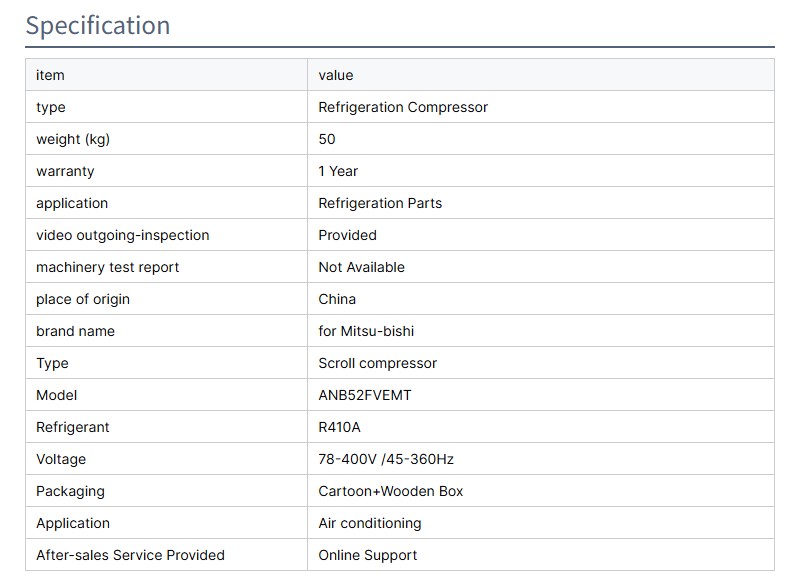Screen dimensions: 797x583
Task: Click the video outgoing-inspection label
Action: tap(123, 235)
